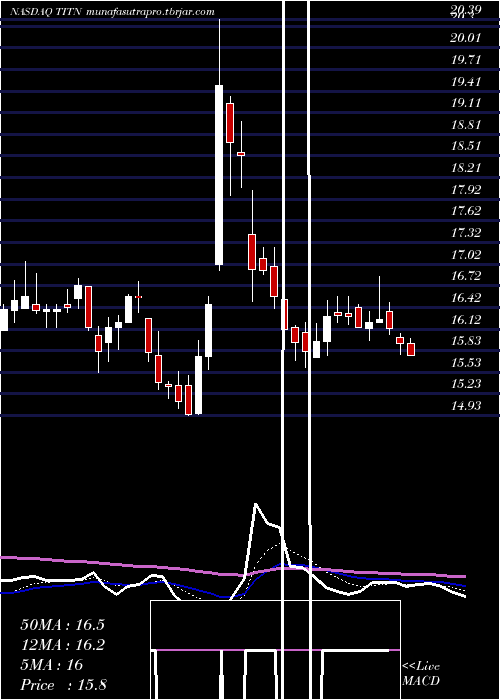Click the last red candlestick on the right

point(411,349)
